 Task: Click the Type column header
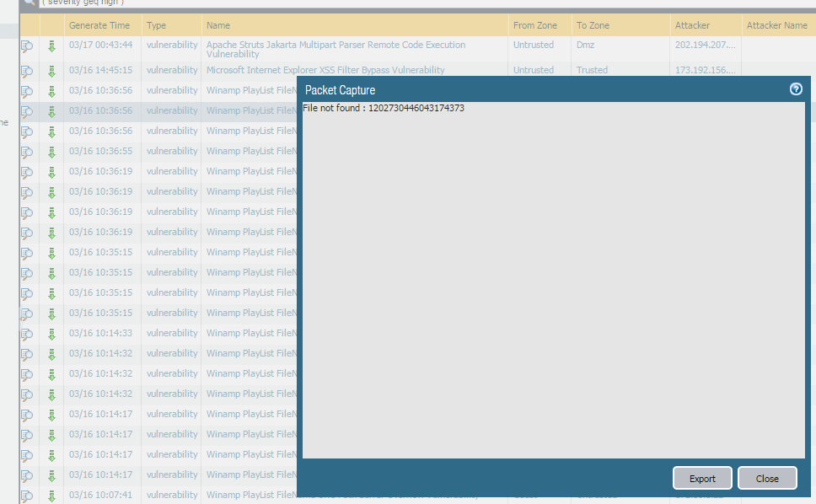[x=158, y=25]
